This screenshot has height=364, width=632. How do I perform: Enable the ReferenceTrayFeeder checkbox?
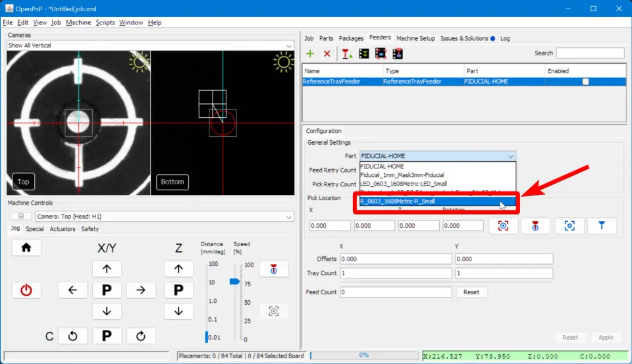point(585,82)
